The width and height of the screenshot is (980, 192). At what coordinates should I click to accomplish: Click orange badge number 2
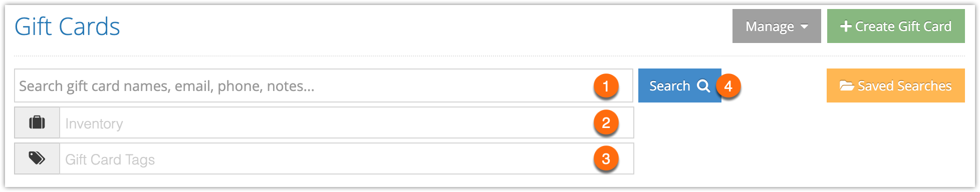(x=606, y=122)
